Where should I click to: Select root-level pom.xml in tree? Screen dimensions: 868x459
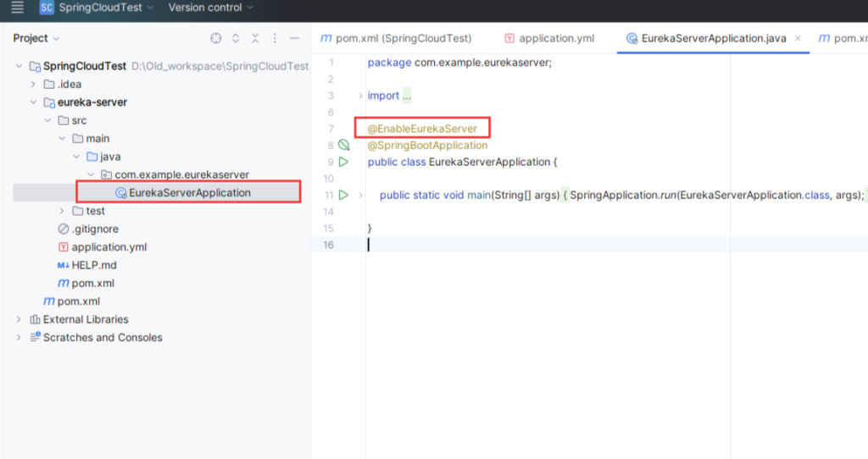(79, 301)
